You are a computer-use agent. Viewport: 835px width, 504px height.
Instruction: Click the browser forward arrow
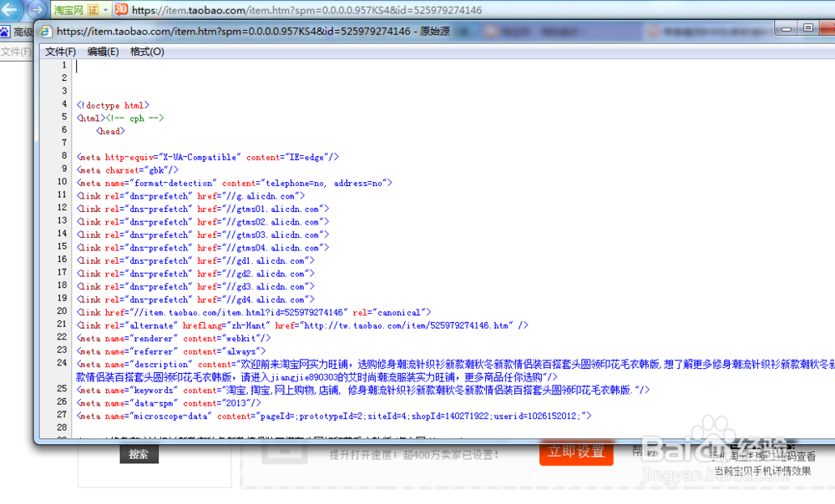tap(36, 9)
